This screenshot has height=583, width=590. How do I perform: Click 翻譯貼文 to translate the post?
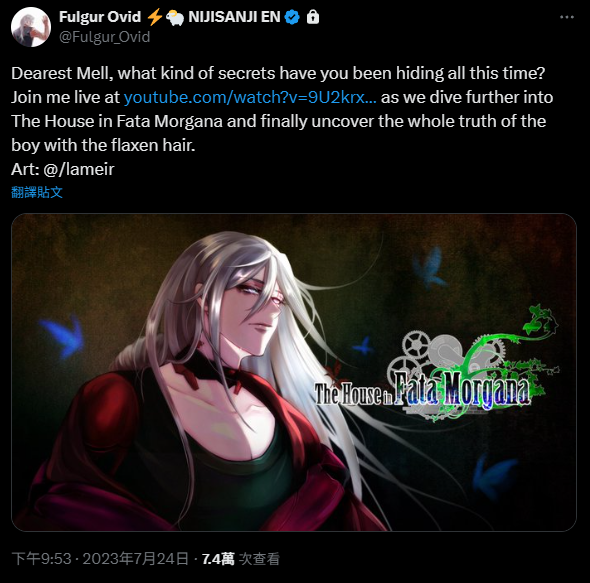pos(37,192)
